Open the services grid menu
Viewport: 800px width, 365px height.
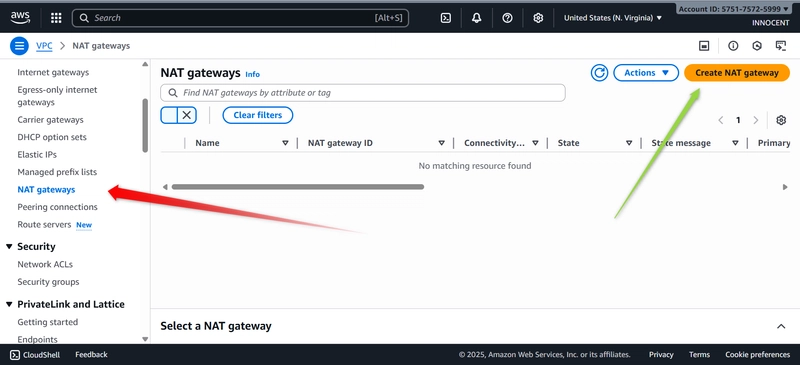coord(56,18)
